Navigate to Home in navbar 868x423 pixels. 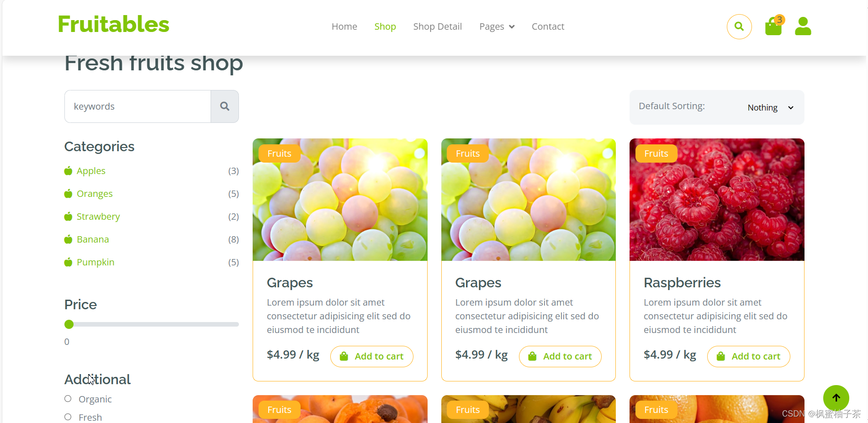point(344,26)
